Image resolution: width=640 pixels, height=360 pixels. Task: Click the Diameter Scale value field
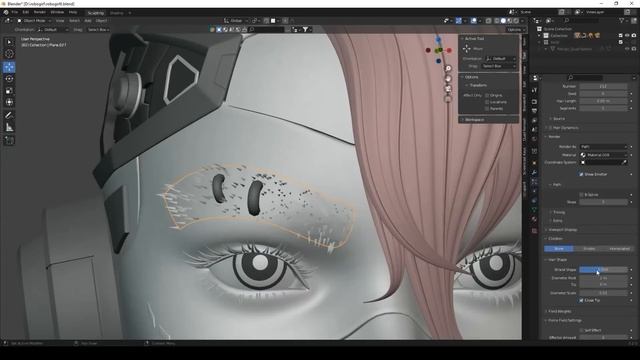[603, 293]
